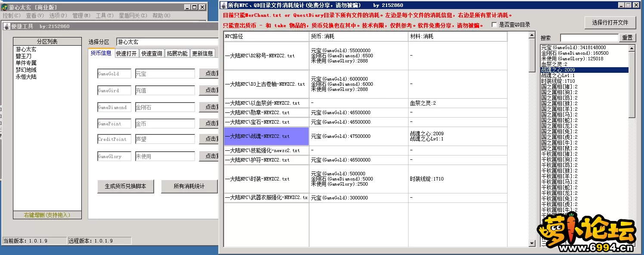Image resolution: width=644 pixels, height=255 pixels.
Task: Select row 一大陆NPC\技能强化-newzc2.txt
Action: (266, 150)
